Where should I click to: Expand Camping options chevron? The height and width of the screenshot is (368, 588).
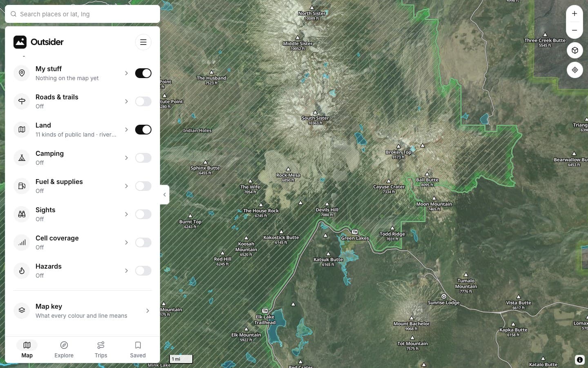pos(126,158)
